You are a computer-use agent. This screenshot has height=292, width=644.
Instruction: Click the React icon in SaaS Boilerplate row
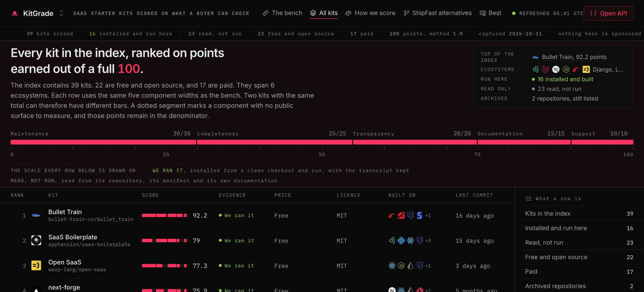[410, 240]
